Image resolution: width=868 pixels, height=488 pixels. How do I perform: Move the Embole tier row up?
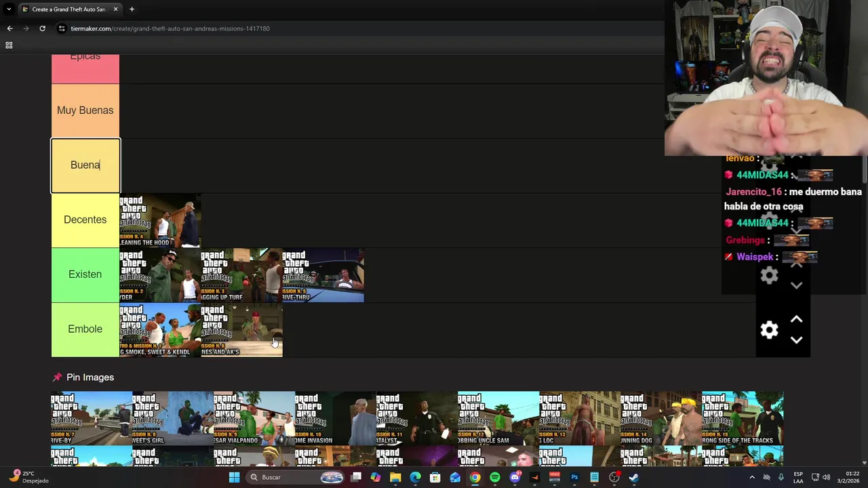tap(796, 319)
